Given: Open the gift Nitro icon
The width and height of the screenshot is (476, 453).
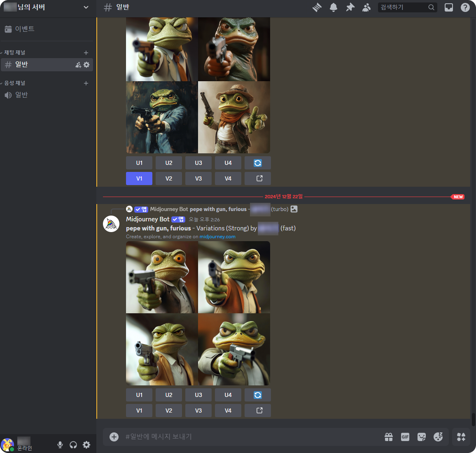Looking at the screenshot, I should [x=389, y=437].
